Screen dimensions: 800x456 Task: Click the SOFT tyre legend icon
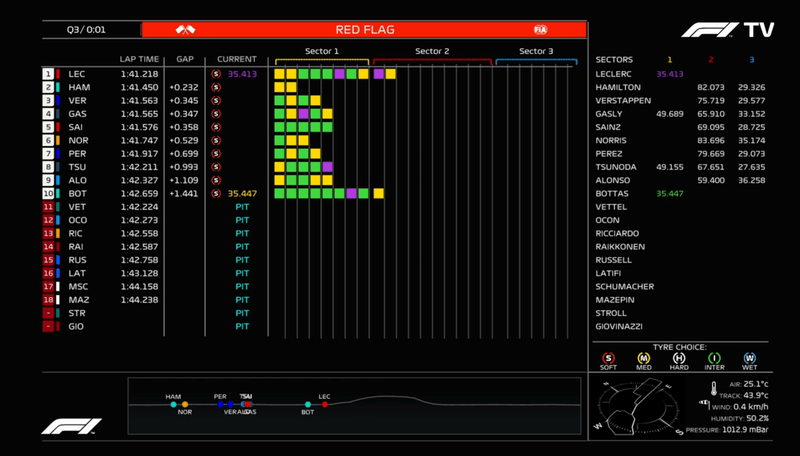click(x=608, y=358)
